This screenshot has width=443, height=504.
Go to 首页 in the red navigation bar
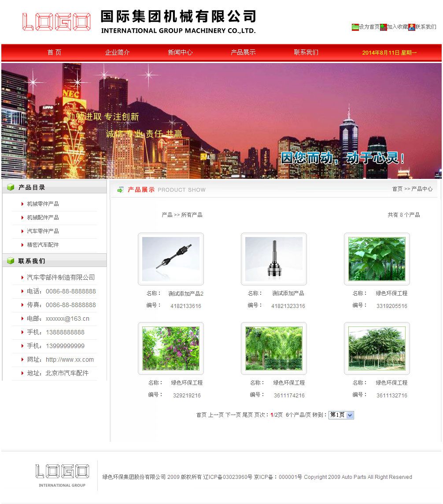click(54, 52)
